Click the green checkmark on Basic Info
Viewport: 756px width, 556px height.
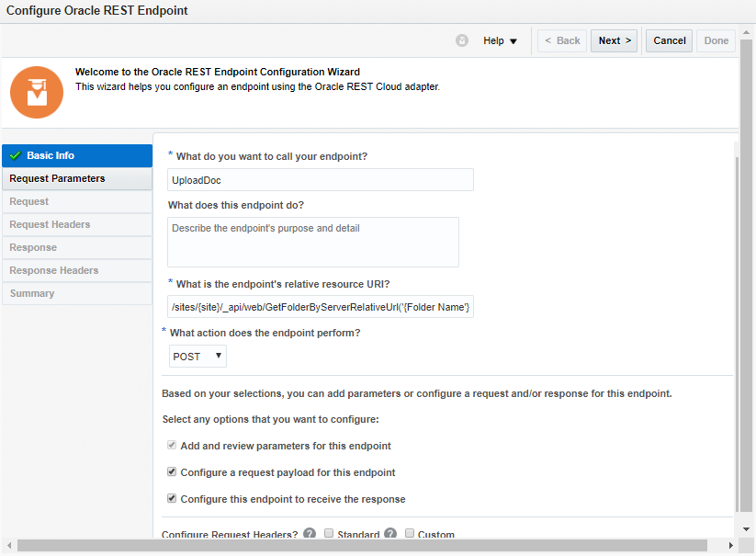[x=15, y=156]
